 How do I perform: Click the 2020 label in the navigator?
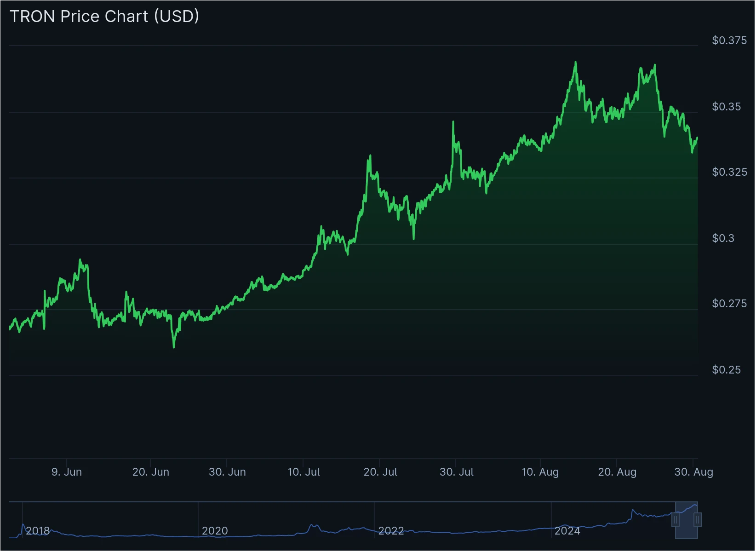[215, 531]
